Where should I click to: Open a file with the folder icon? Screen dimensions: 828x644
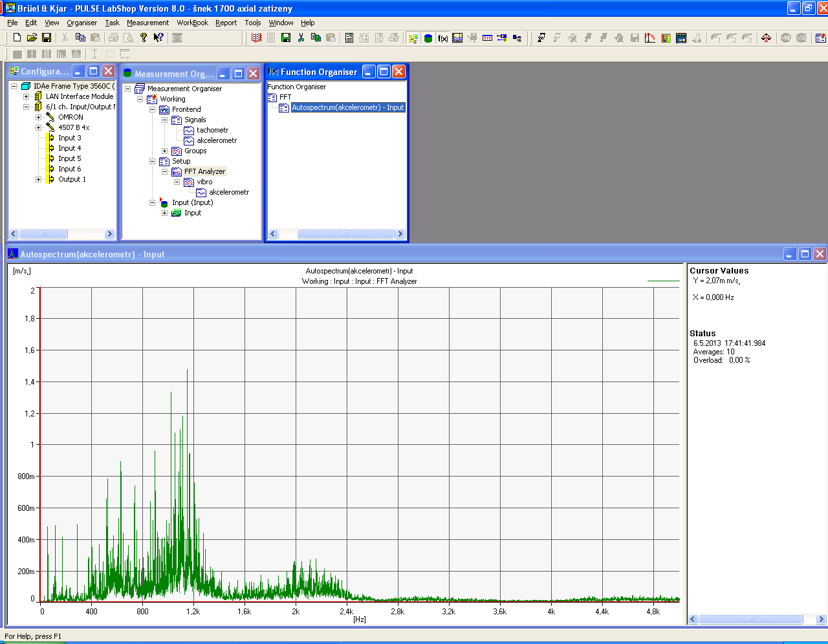click(32, 38)
